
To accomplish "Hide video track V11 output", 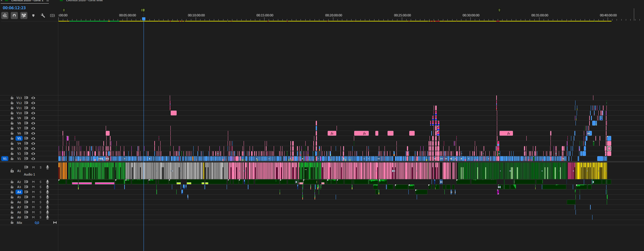I will (x=33, y=108).
